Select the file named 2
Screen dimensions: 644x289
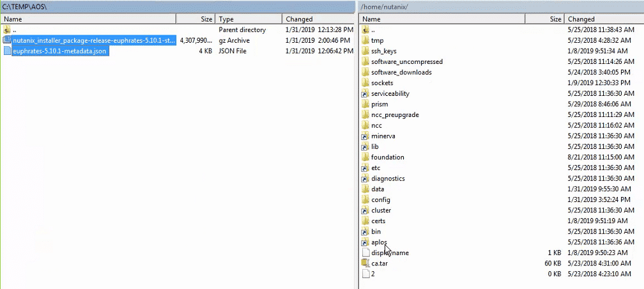pos(373,274)
